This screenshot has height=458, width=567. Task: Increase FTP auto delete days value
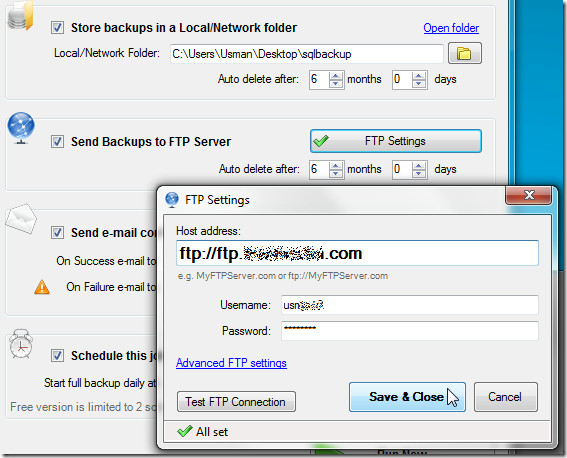419,165
